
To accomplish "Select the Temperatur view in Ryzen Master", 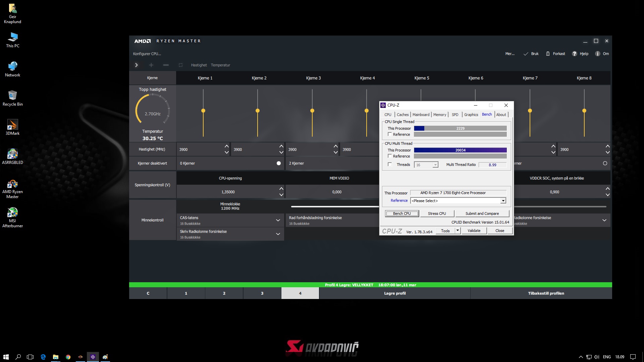I will [220, 65].
